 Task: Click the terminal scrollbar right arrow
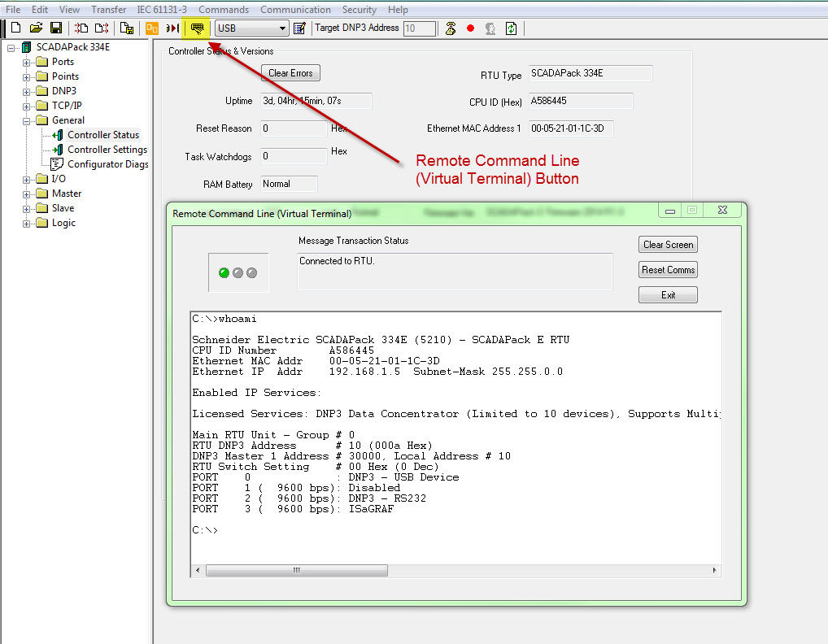point(714,570)
